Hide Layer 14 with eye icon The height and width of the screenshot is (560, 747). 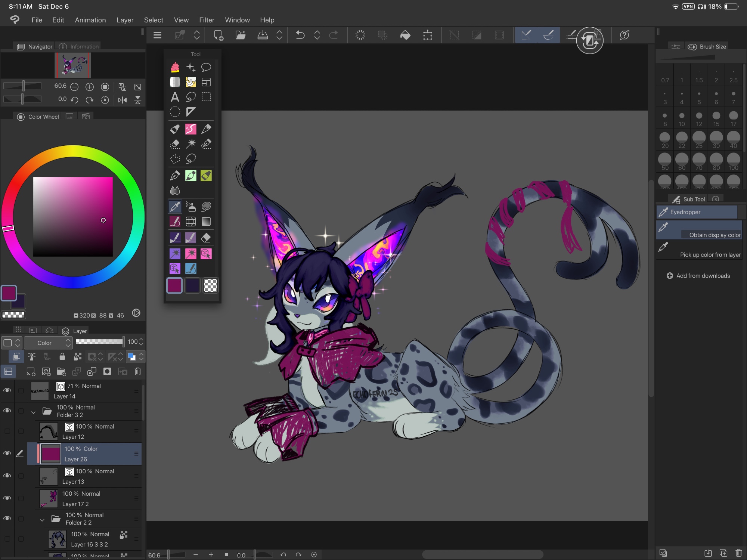click(x=7, y=390)
